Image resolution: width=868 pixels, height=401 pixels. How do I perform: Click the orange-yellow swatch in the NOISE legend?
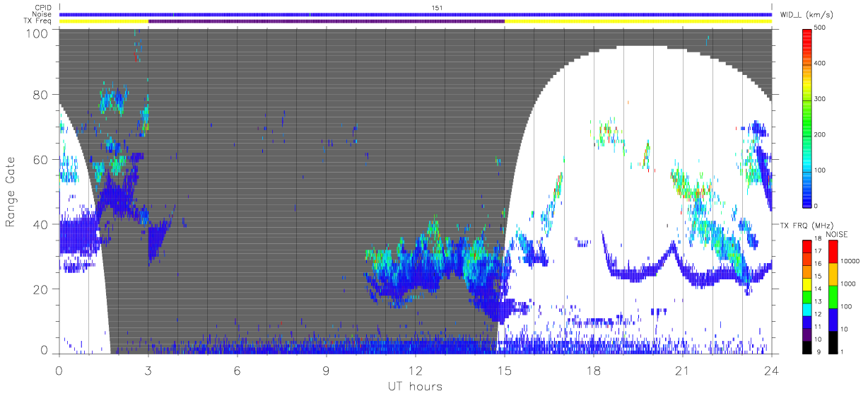point(832,274)
